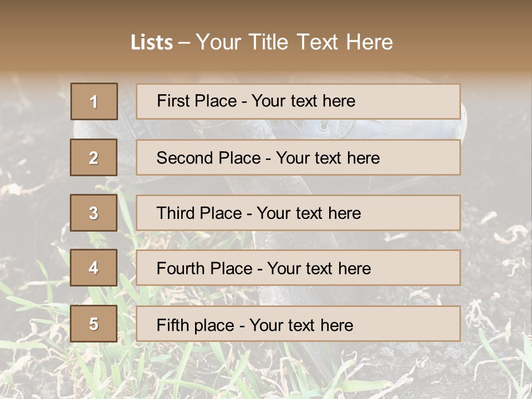532x399 pixels.
Task: Select the "Fifth place" words
Action: 196,325
